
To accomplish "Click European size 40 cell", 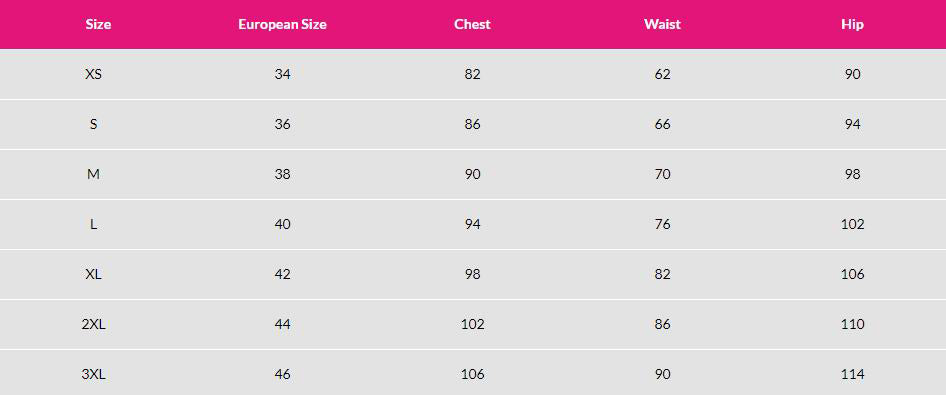I will [x=282, y=224].
